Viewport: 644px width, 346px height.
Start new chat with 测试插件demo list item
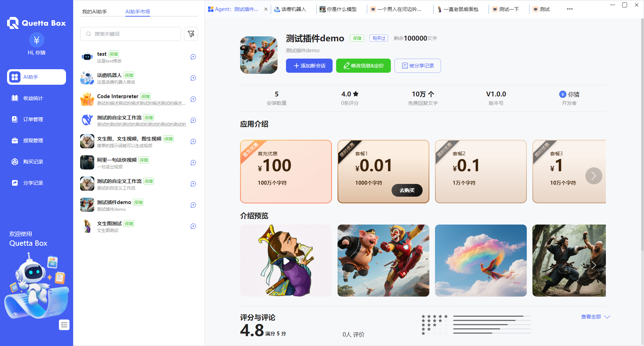coord(193,205)
